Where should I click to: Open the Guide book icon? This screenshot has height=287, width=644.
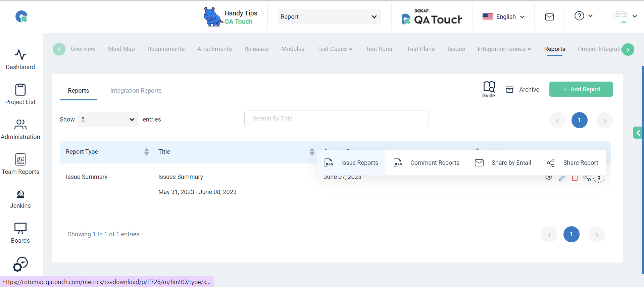(x=489, y=89)
